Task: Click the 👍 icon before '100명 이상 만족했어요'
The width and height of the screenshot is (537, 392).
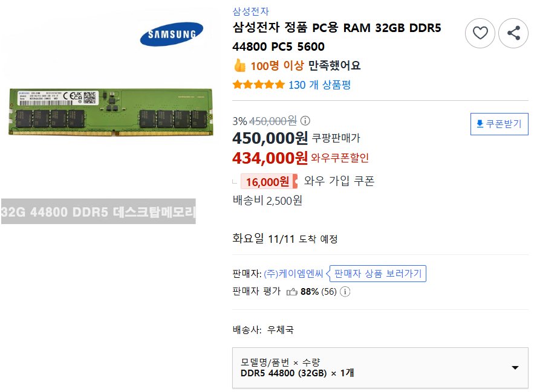Action: coord(239,65)
